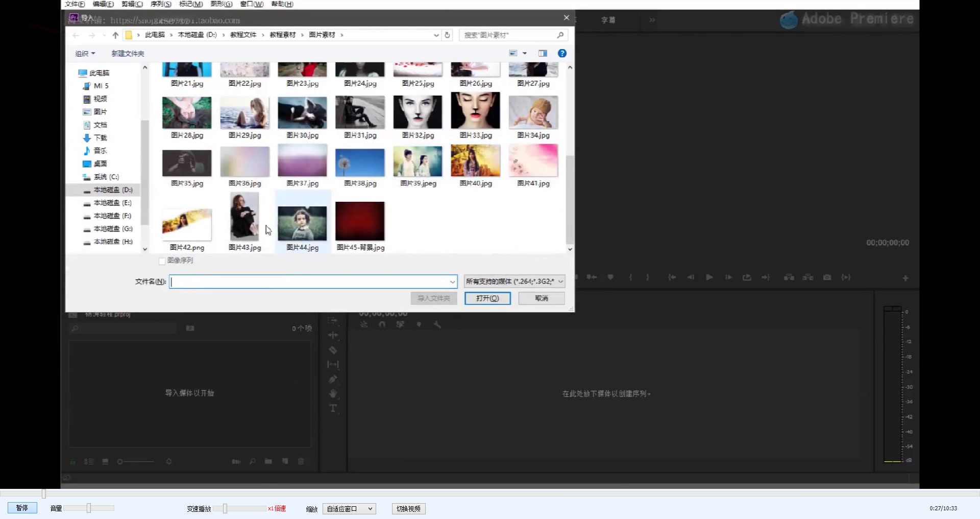
Task: Click the Extract button in Program monitor
Action: tap(808, 277)
